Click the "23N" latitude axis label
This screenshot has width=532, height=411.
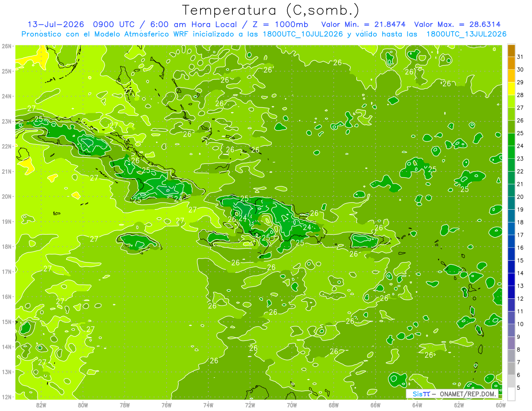point(6,121)
